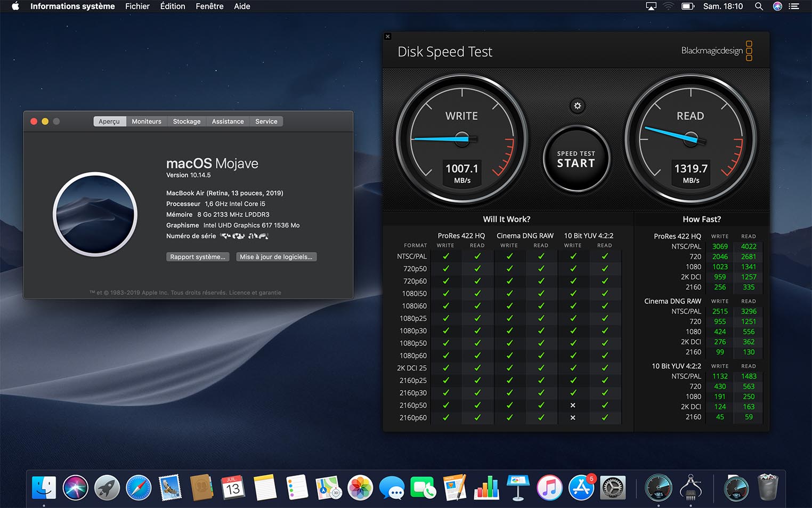Click the X mark for 2160p50 10 Bit write
Screen dimensions: 812x508
pyautogui.click(x=573, y=405)
